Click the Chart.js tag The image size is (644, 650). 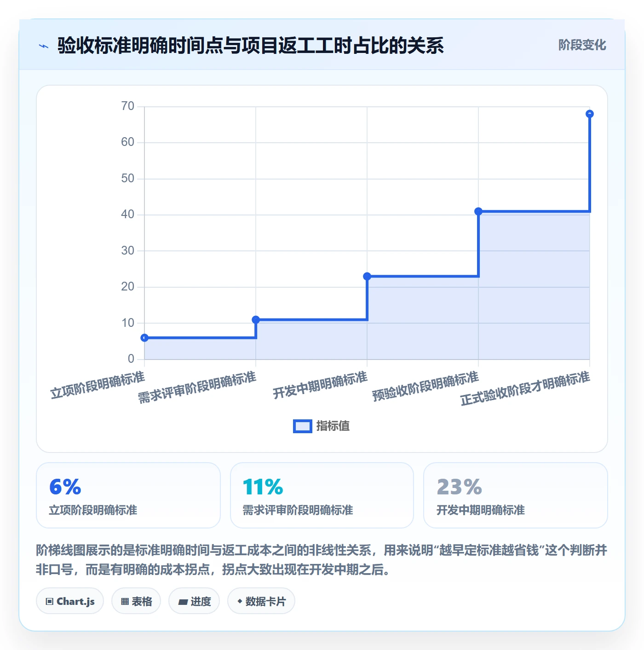[x=70, y=601]
